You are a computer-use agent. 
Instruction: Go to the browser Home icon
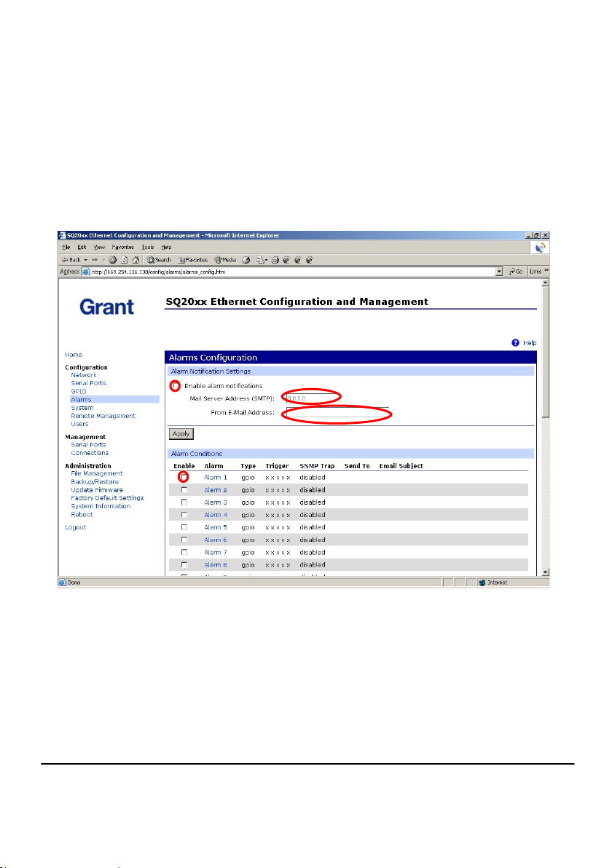[135, 260]
